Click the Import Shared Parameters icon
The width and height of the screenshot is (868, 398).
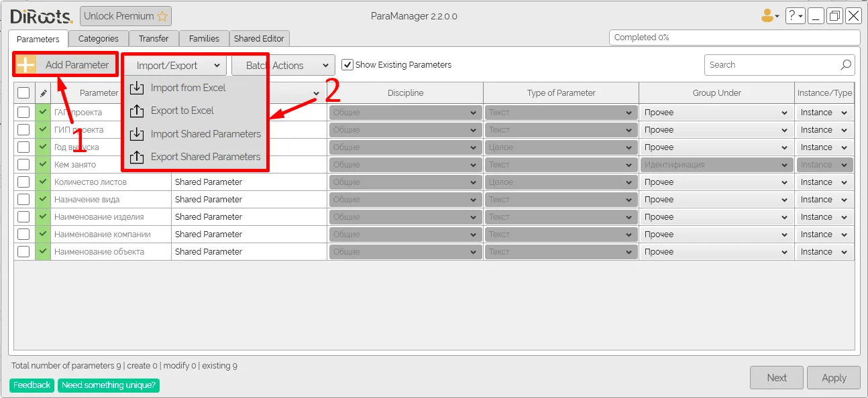[x=137, y=134]
